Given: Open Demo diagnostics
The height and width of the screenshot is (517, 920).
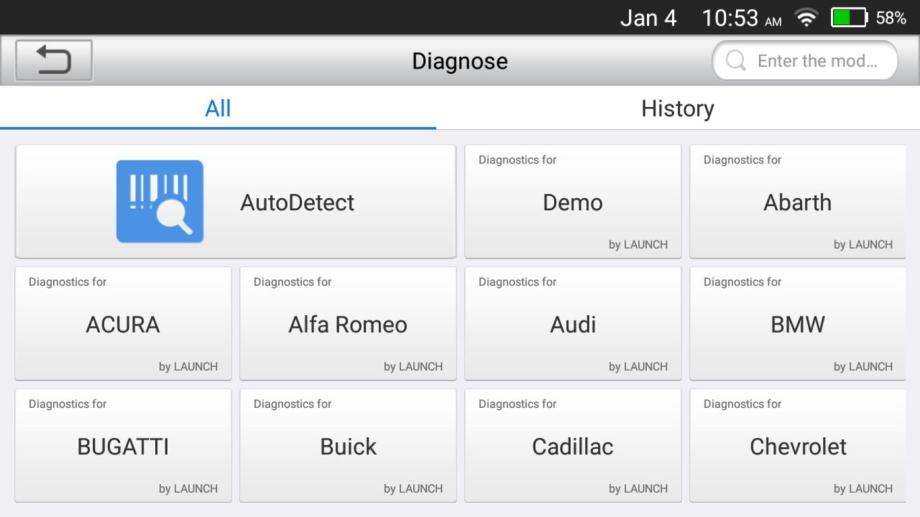Looking at the screenshot, I should (572, 202).
